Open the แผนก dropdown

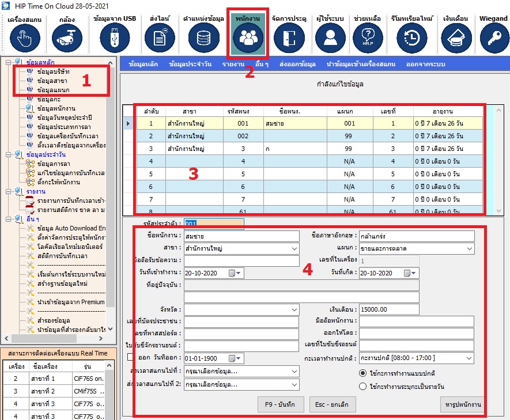point(469,249)
